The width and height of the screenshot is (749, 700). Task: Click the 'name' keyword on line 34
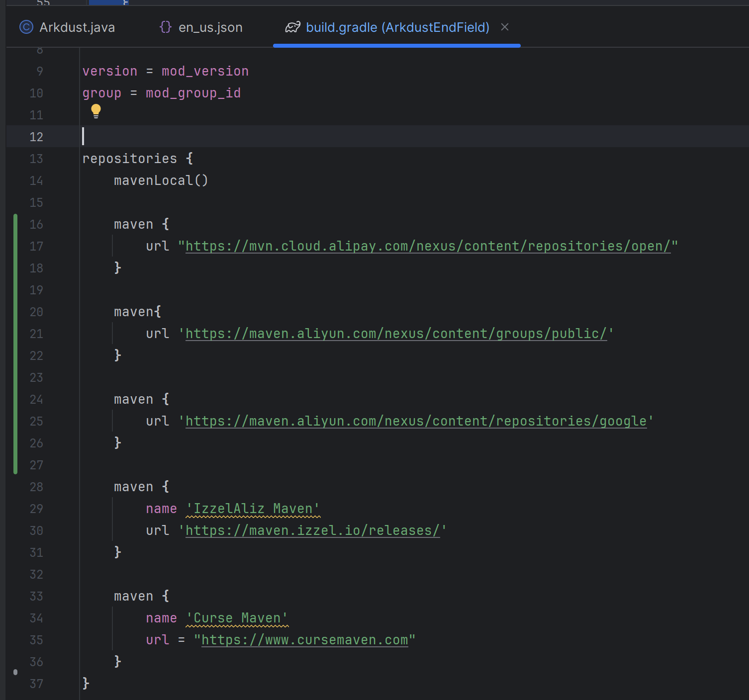click(x=161, y=618)
